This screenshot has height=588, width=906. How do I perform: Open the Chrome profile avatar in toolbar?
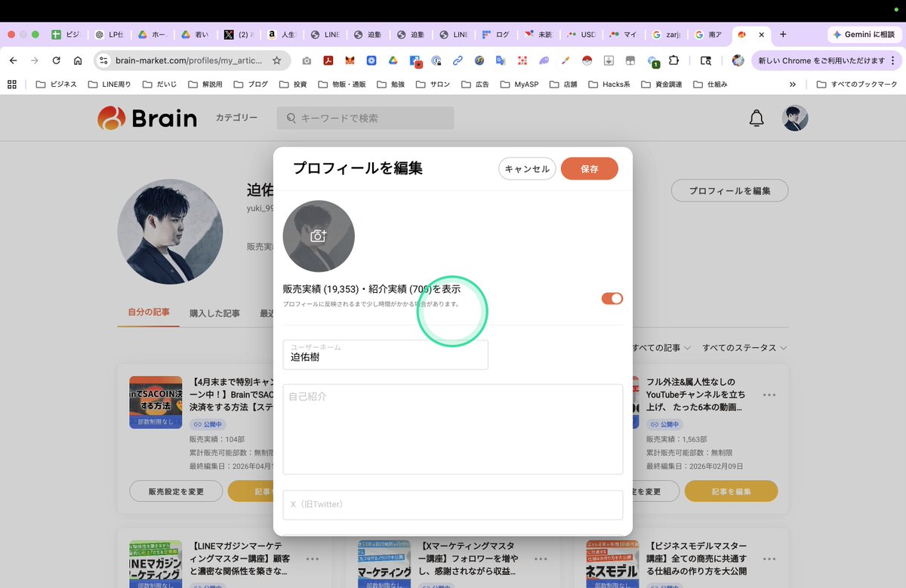click(x=738, y=60)
